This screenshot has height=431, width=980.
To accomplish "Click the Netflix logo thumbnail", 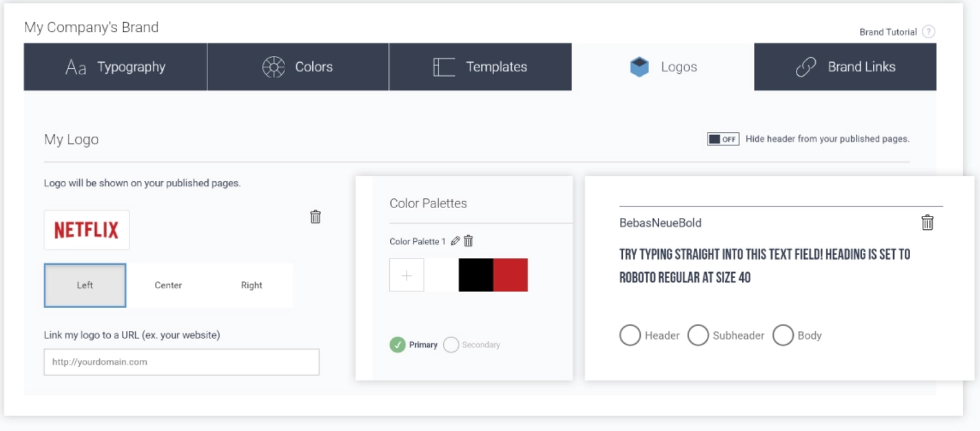I will click(x=86, y=230).
